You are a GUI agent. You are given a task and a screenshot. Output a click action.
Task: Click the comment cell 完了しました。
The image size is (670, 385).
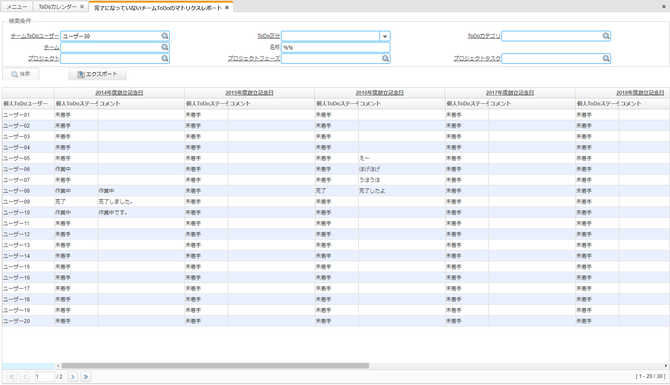pyautogui.click(x=141, y=202)
